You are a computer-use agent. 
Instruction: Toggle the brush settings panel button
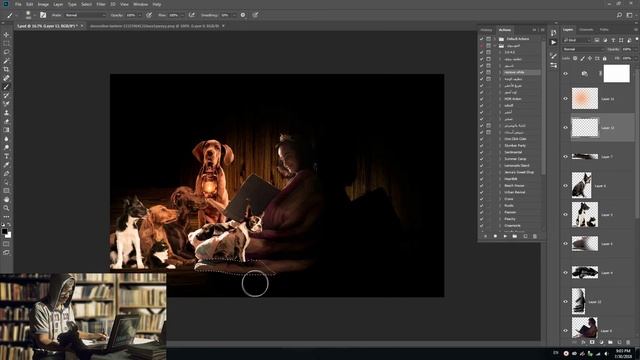(x=43, y=15)
